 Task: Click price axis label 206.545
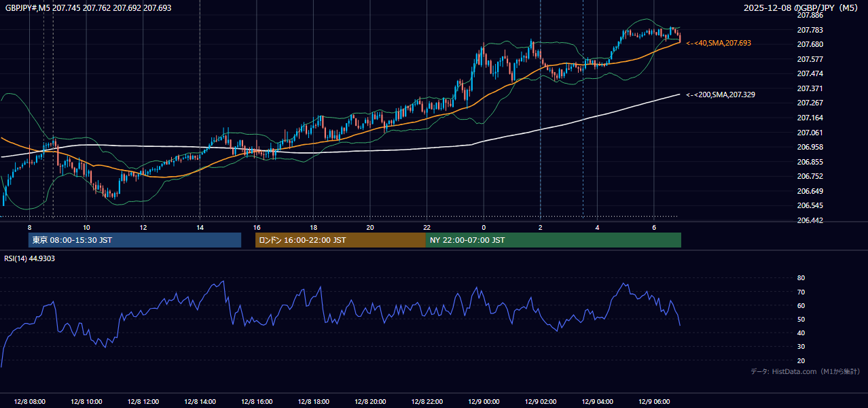810,205
